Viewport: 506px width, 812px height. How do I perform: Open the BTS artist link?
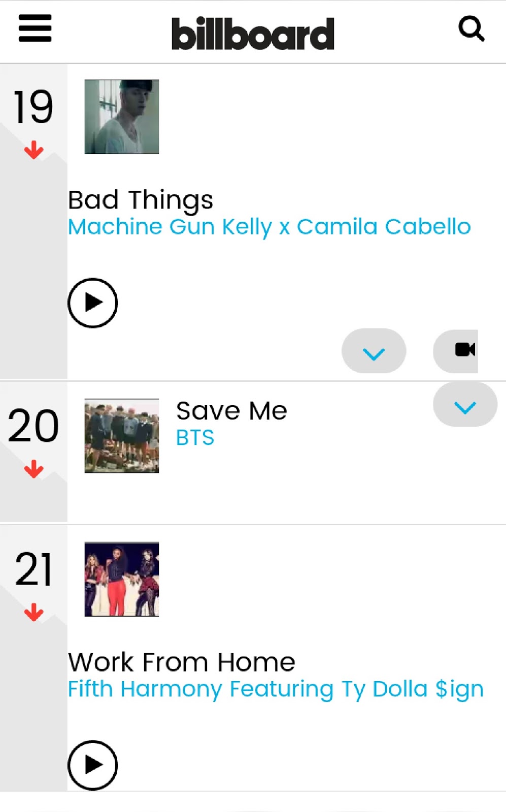[195, 438]
